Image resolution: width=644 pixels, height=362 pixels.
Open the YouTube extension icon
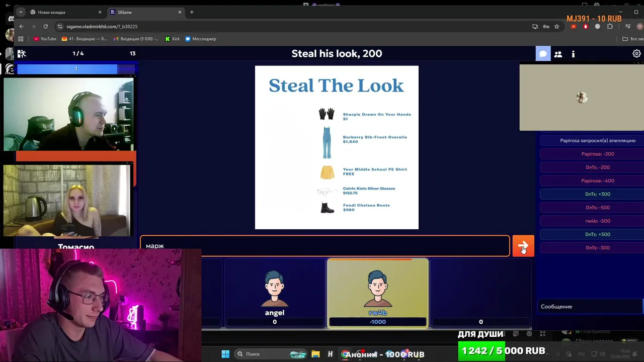point(574,26)
